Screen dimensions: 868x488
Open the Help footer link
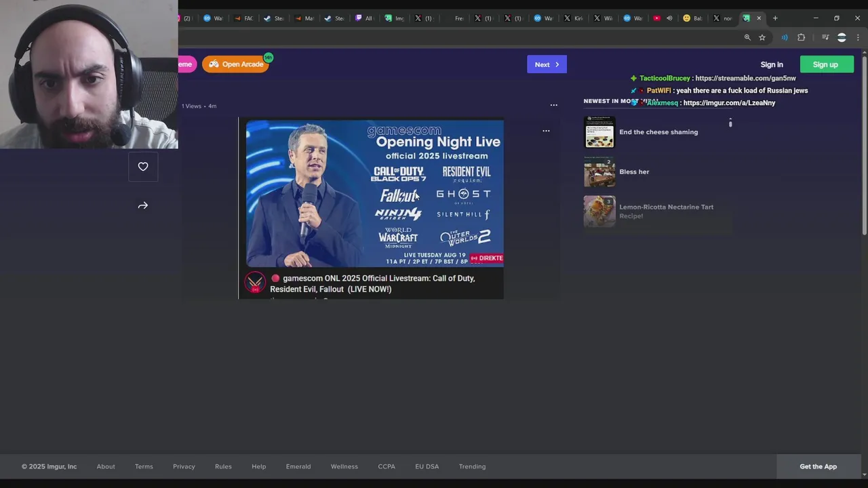pyautogui.click(x=258, y=466)
